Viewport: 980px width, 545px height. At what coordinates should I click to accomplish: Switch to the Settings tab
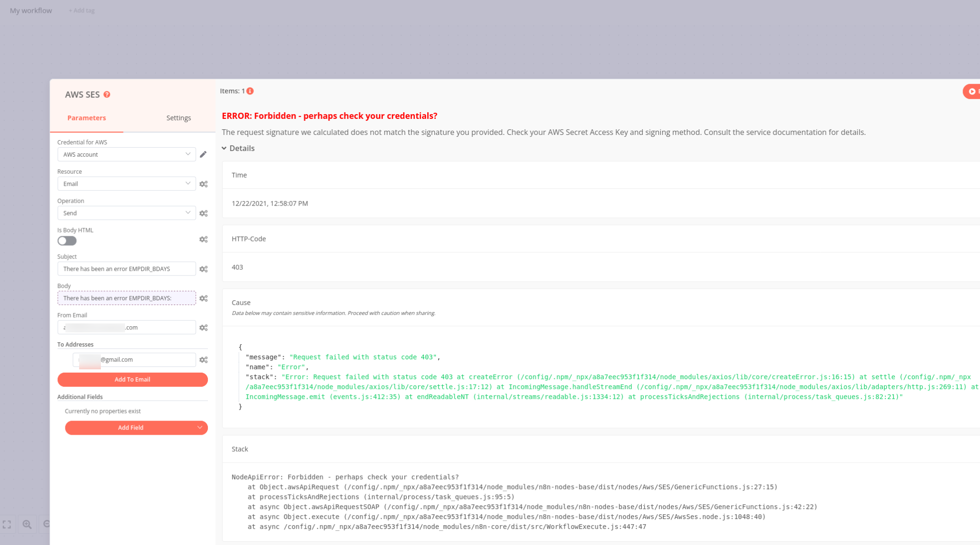[178, 118]
